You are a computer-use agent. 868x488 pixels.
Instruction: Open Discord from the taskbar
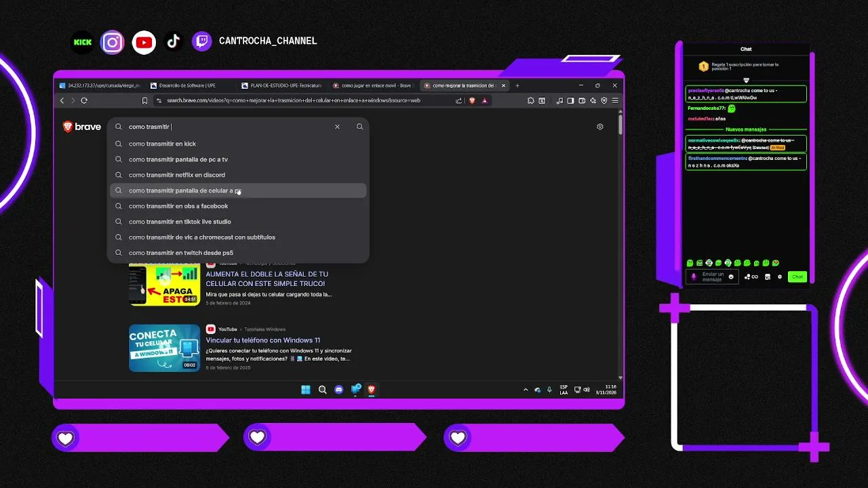pos(338,390)
